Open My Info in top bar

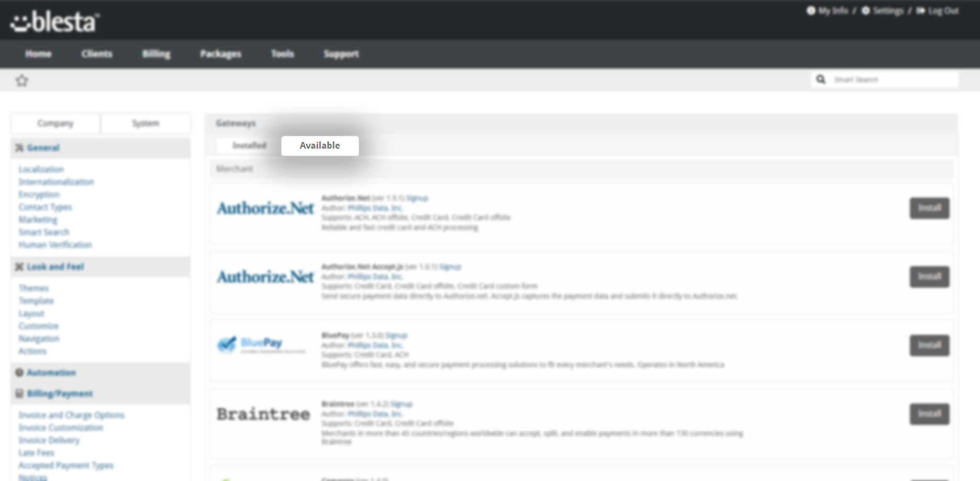[x=828, y=11]
